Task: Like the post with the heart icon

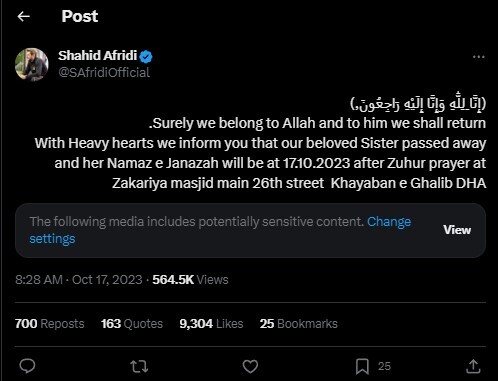Action: coord(250,366)
